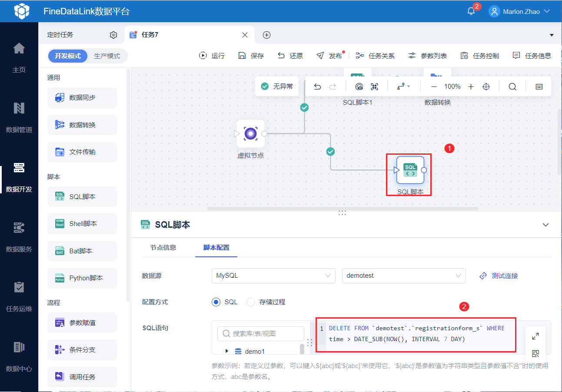The height and width of the screenshot is (392, 562).
Task: Click the canvas undo arrow icon
Action: (x=317, y=86)
